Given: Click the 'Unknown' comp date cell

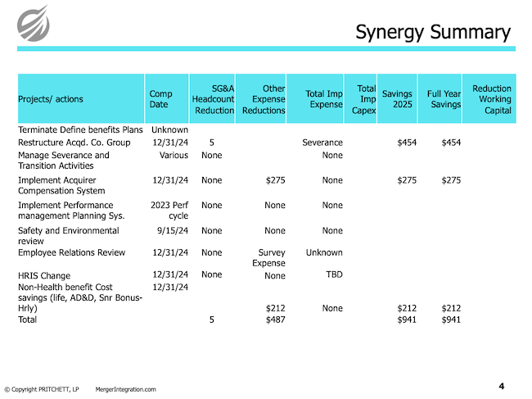Looking at the screenshot, I should 169,129.
